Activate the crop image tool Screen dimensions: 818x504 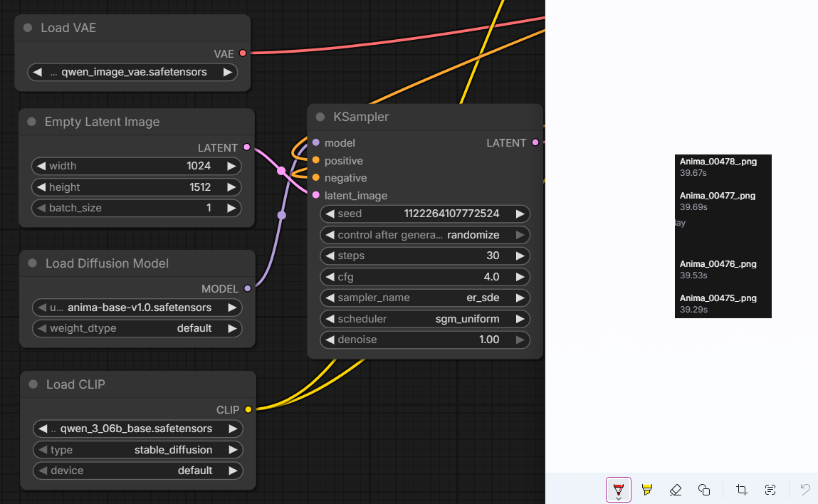pos(741,489)
